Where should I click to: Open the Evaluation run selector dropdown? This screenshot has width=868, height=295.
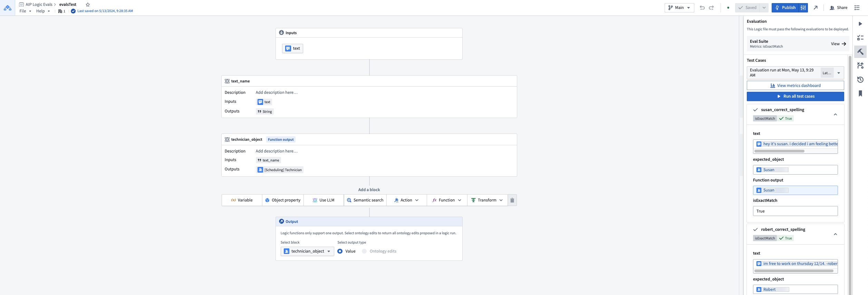795,73
